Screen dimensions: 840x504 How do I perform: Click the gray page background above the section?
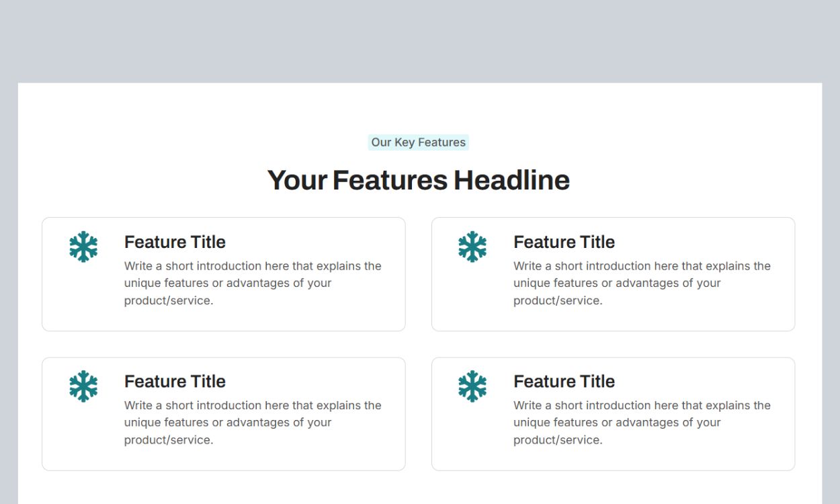pos(419,40)
